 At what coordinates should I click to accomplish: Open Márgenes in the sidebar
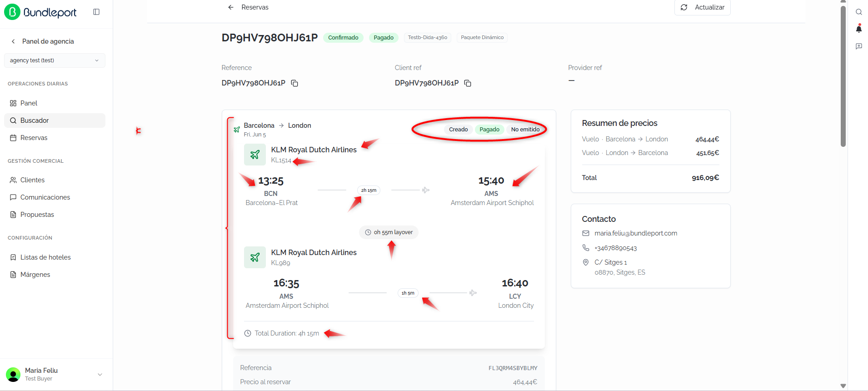[55, 275]
